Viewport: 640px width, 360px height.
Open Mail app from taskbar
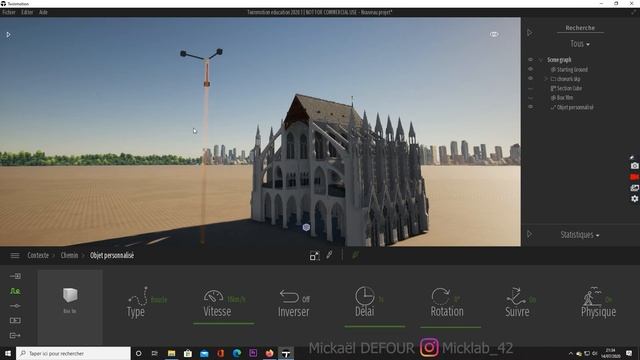pyautogui.click(x=204, y=353)
